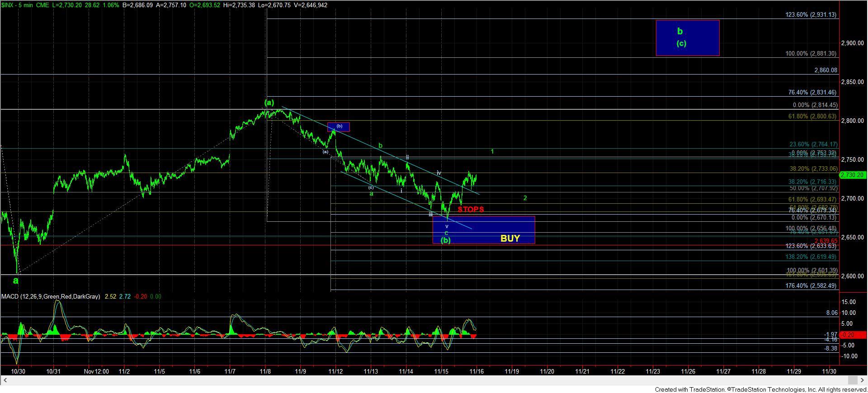Click the green (b) label in the buy zone
Viewport: 868px width, 393px height.
point(446,240)
